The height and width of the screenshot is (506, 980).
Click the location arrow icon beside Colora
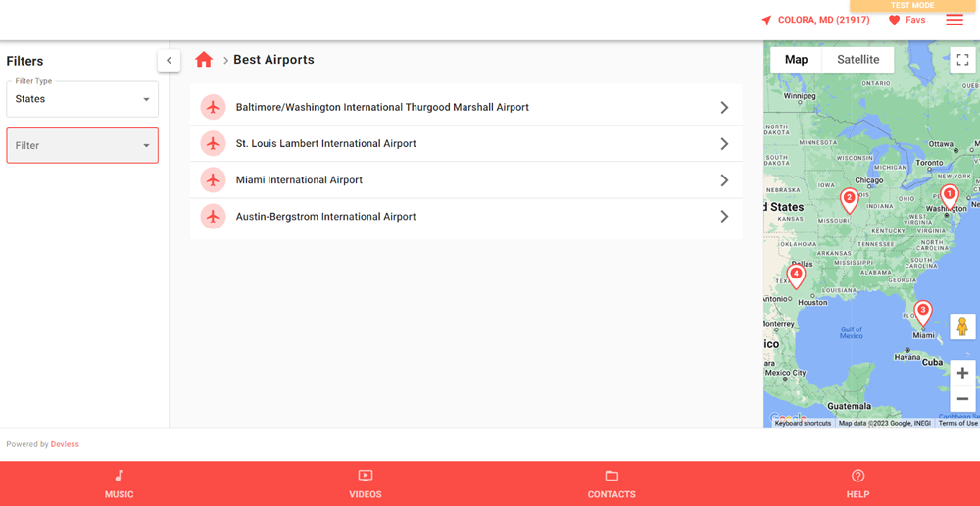pyautogui.click(x=766, y=20)
